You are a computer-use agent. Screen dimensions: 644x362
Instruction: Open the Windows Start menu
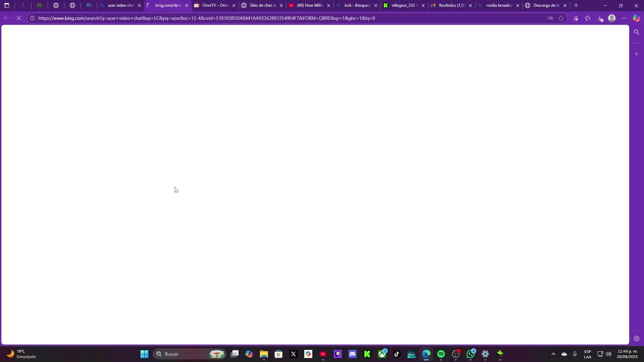click(x=144, y=354)
